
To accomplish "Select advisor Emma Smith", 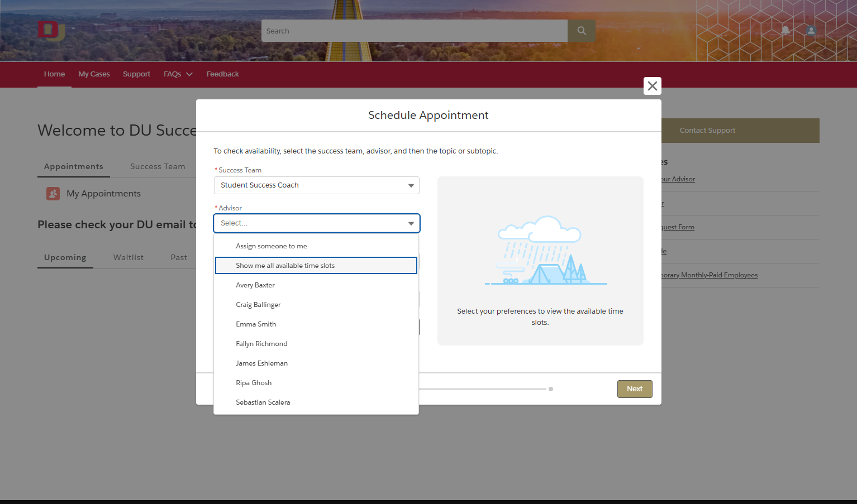I will pos(316,324).
